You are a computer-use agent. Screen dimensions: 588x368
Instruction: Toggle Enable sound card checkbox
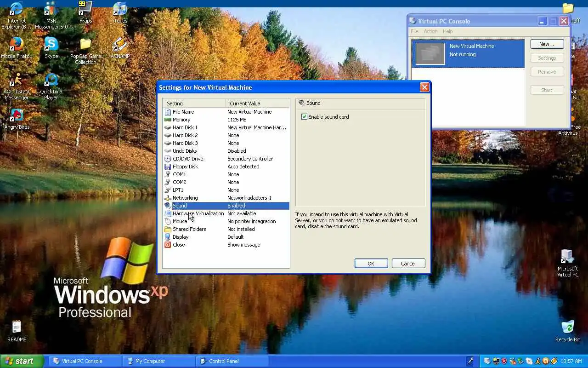pyautogui.click(x=304, y=117)
